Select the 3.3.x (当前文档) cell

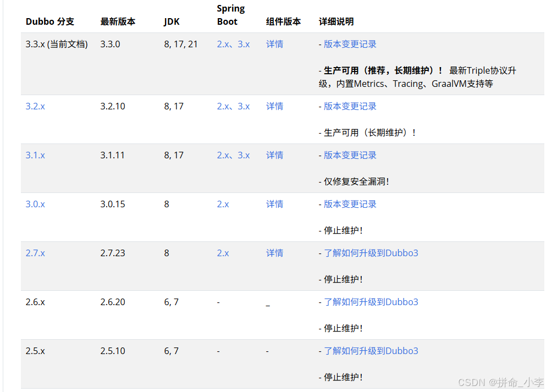(57, 44)
